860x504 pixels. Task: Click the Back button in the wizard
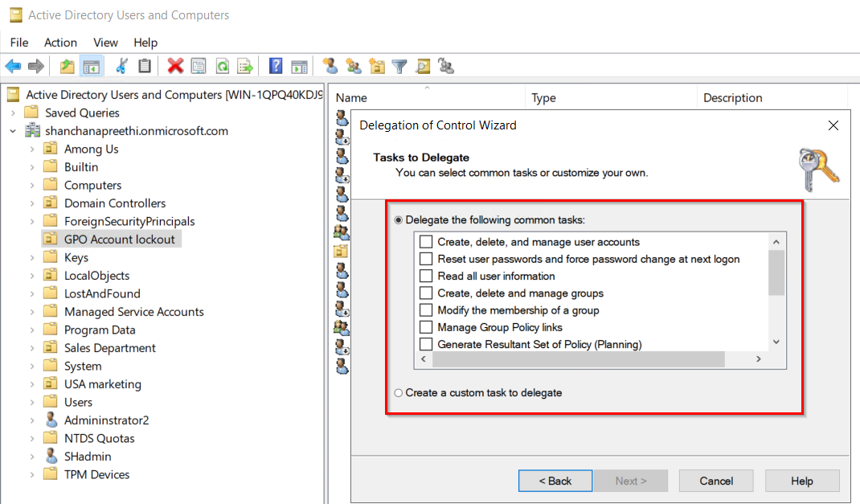[555, 481]
